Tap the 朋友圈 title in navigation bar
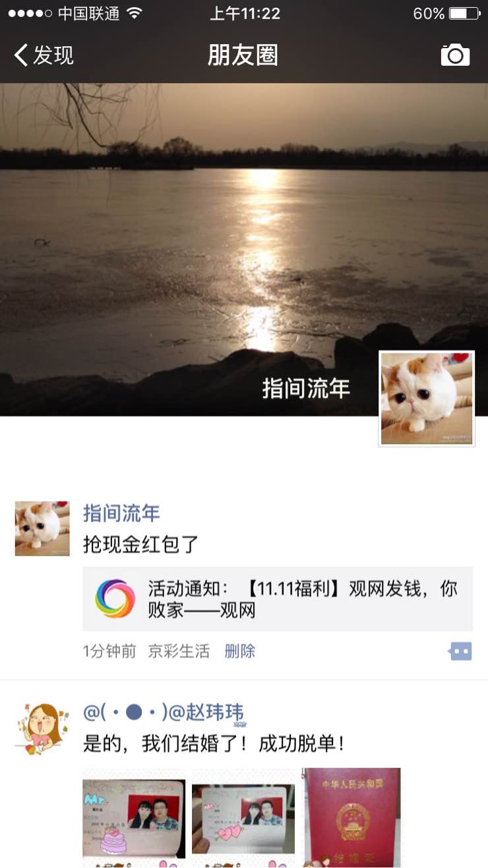 [x=243, y=55]
